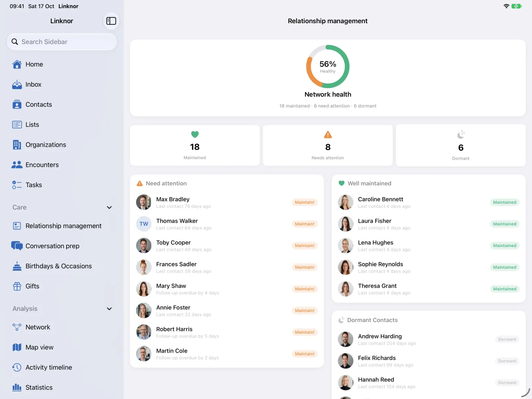Collapse the Care section chevron
The width and height of the screenshot is (532, 399).
point(109,207)
